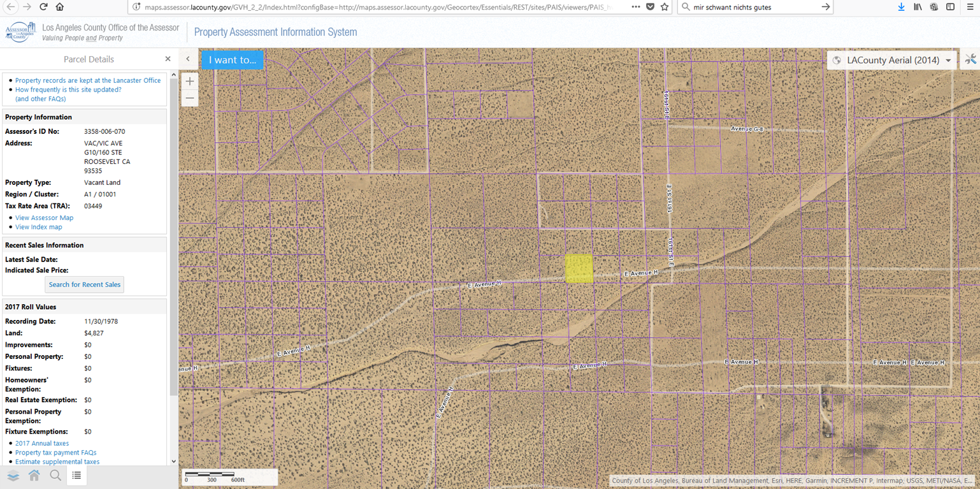Click the browser forward button
Image resolution: width=980 pixels, height=489 pixels.
27,7
